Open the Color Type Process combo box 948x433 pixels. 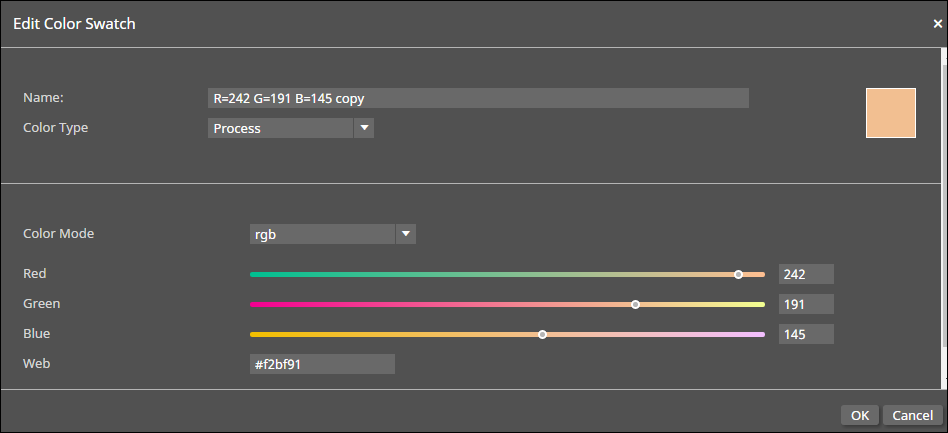(x=281, y=128)
